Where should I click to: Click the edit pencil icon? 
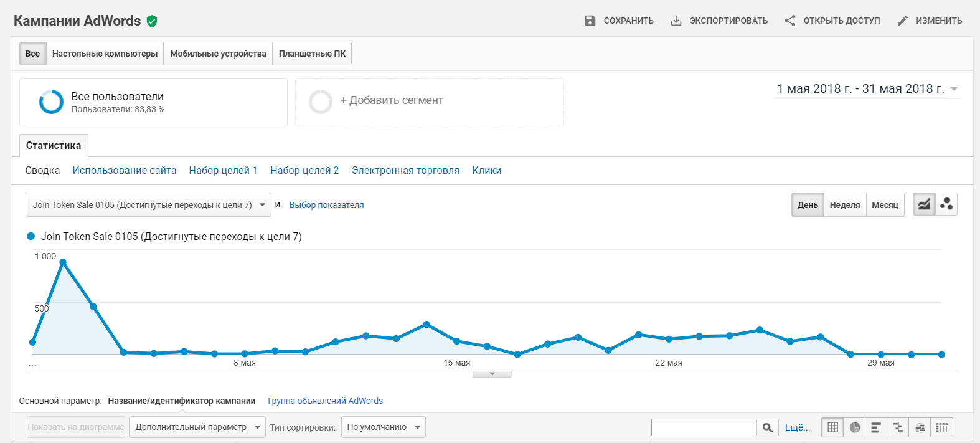pos(903,21)
